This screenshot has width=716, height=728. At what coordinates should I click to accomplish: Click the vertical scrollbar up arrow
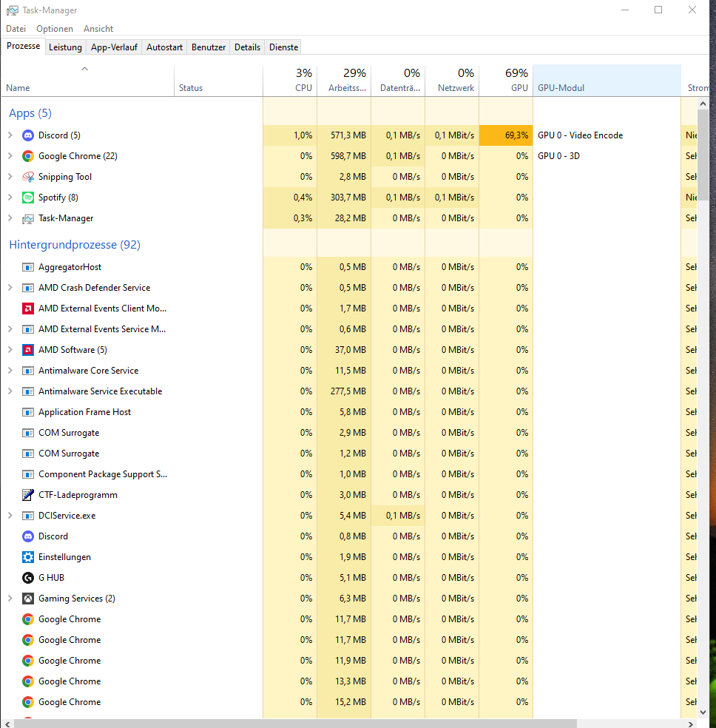pyautogui.click(x=703, y=104)
